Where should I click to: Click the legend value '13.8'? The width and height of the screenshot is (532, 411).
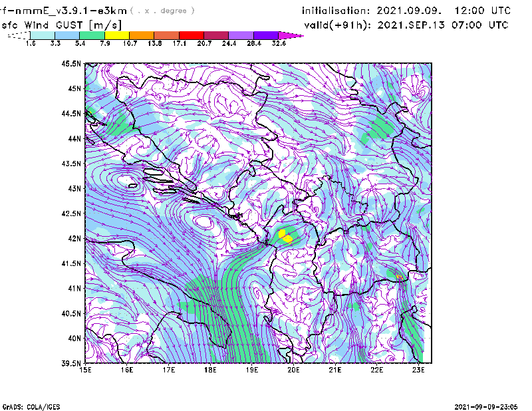click(x=155, y=43)
